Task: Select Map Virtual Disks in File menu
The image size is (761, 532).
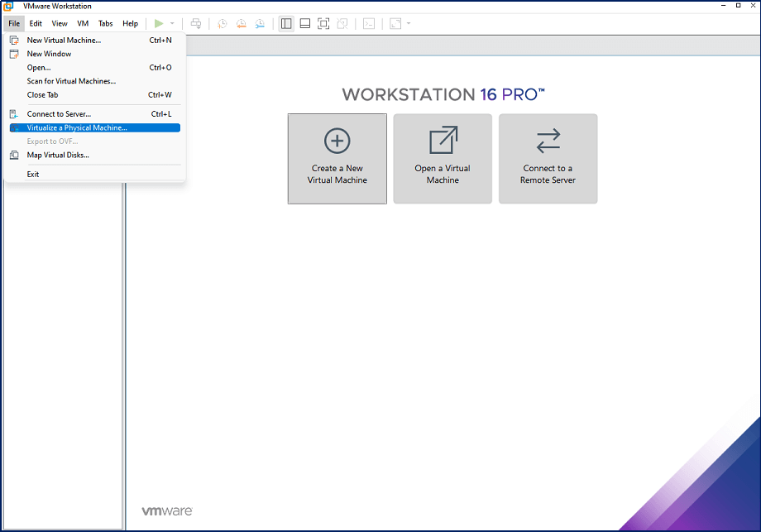Action: 58,155
